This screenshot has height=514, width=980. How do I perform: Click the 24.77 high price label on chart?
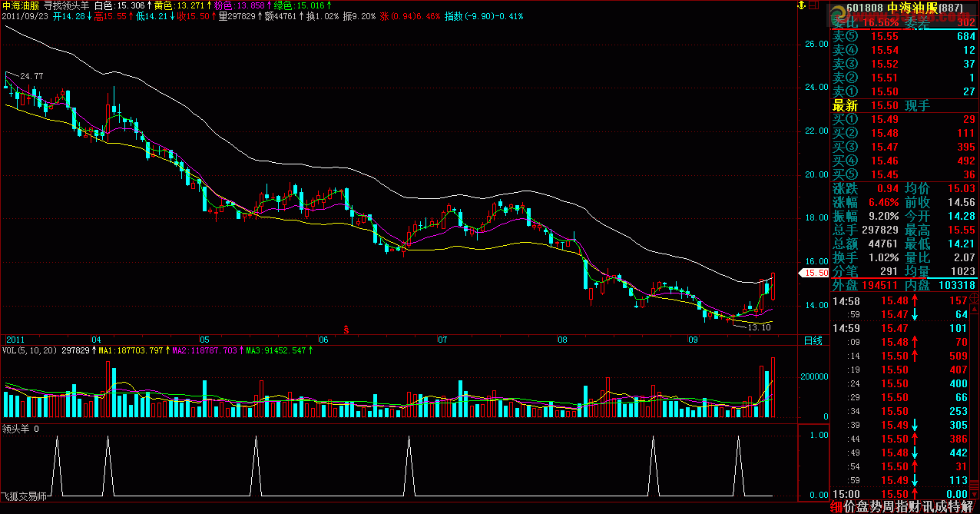[31, 76]
